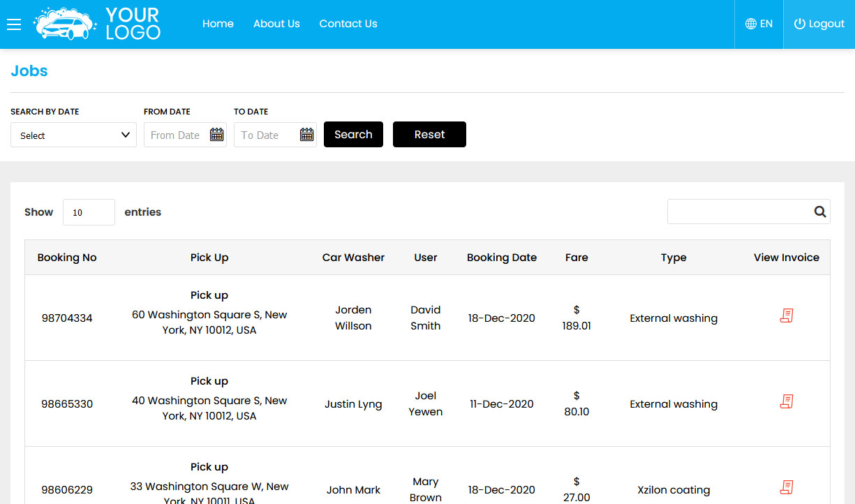Open the To Date calendar icon
Viewport: 855px width, 504px height.
tap(307, 135)
